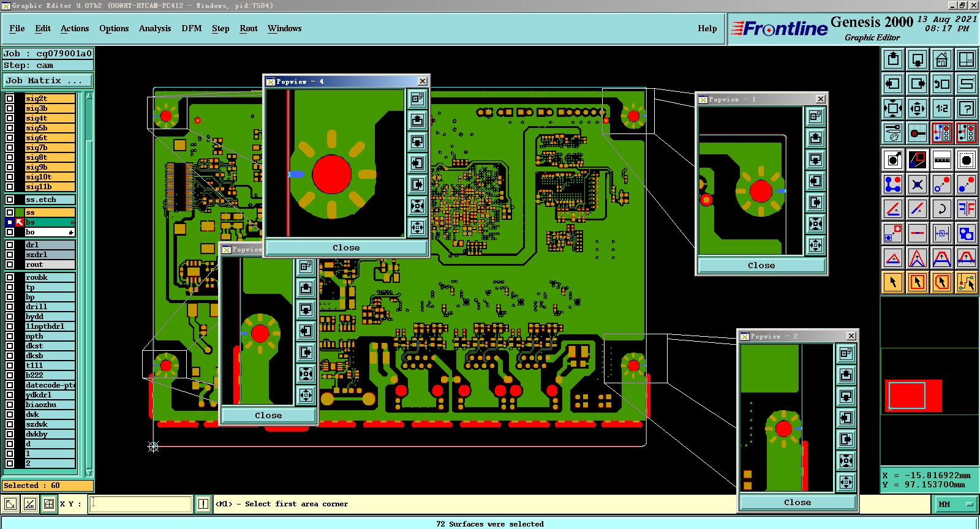Screen dimensions: 980x529
Task: Open the Actions menu
Action: click(75, 29)
